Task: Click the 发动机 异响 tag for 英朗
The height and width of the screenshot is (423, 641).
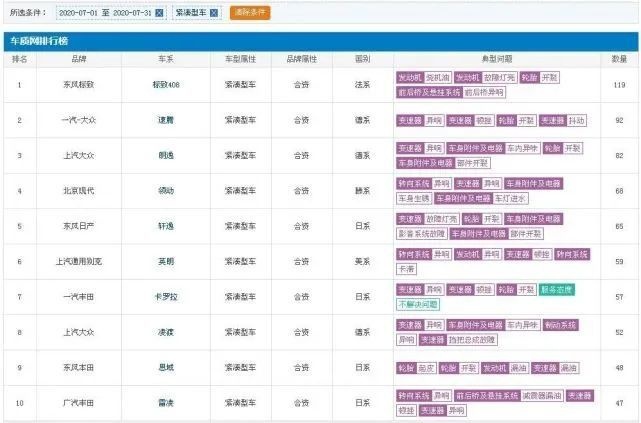Action: pos(477,255)
